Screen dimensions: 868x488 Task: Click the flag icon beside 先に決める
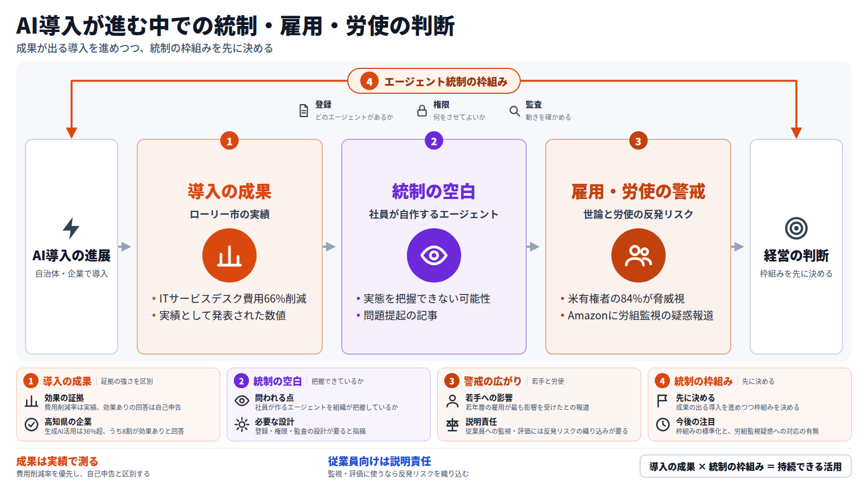pos(662,401)
